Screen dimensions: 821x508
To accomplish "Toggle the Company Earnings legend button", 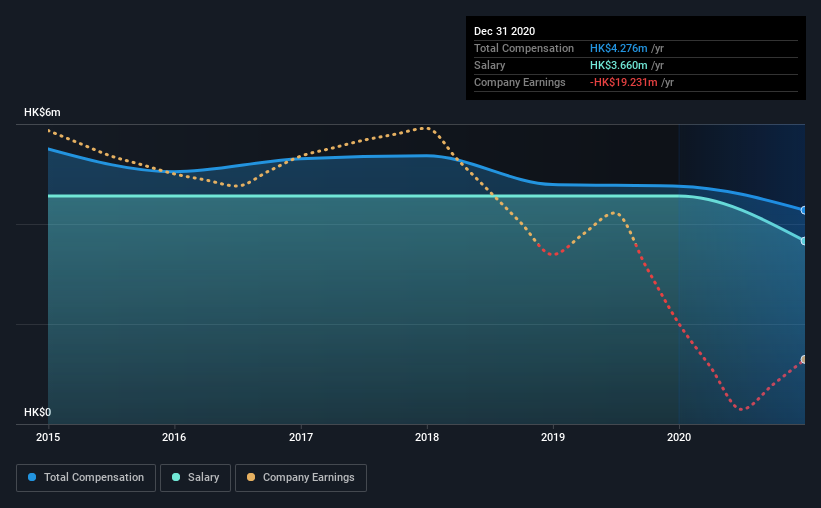I will [301, 478].
